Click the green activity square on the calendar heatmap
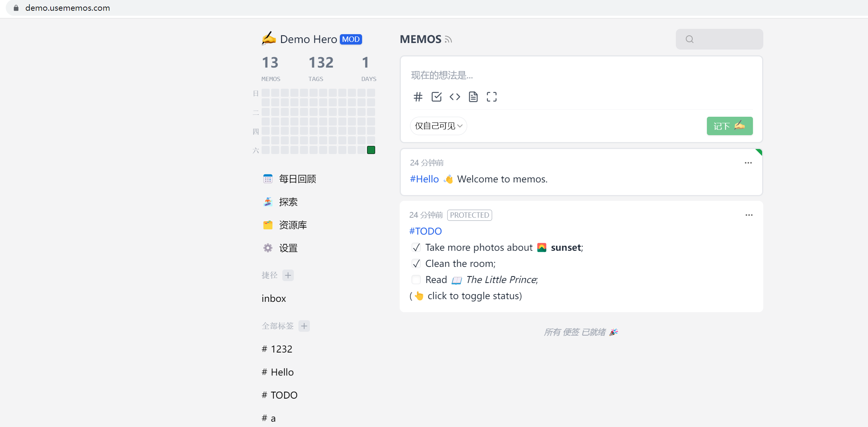Screen dimensions: 868x427 coord(371,149)
